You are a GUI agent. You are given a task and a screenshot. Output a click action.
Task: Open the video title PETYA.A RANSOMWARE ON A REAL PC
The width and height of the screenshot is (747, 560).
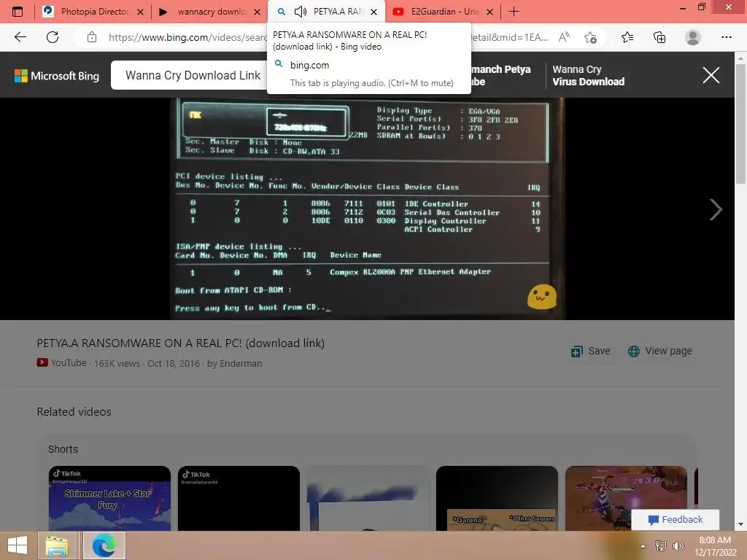(x=181, y=343)
